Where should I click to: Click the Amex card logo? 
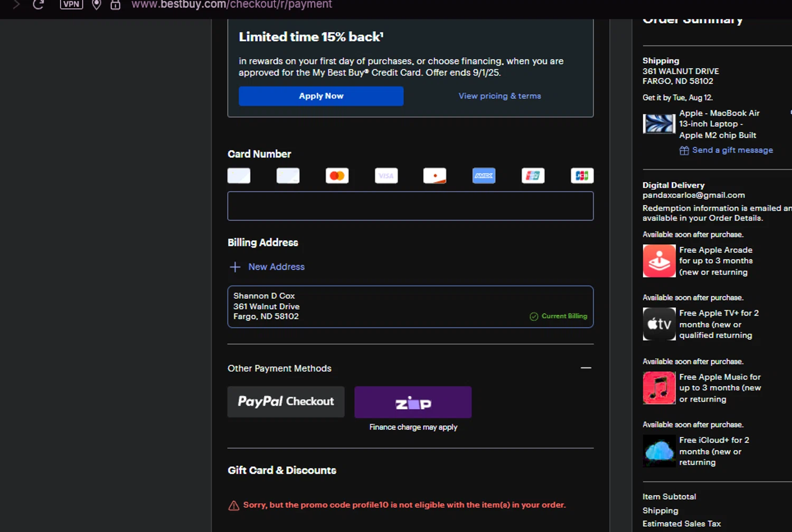point(484,176)
